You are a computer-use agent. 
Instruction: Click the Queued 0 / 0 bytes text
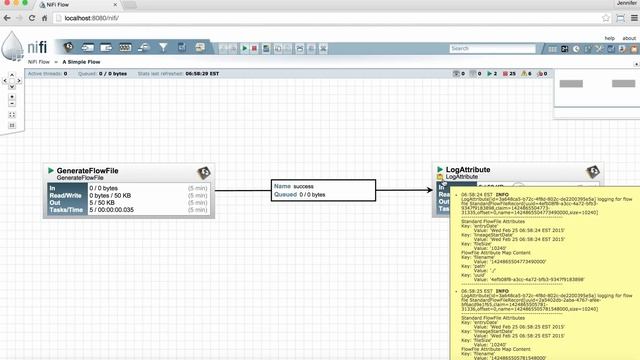300,195
